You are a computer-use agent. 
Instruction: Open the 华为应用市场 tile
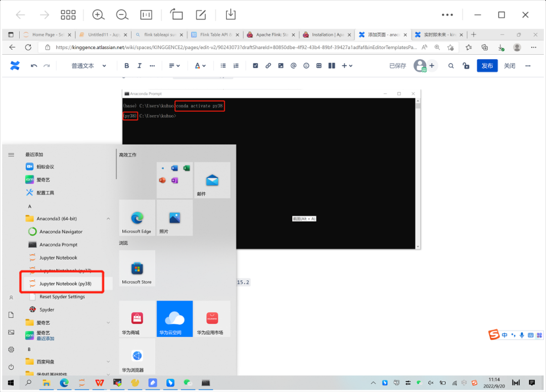[x=212, y=319]
